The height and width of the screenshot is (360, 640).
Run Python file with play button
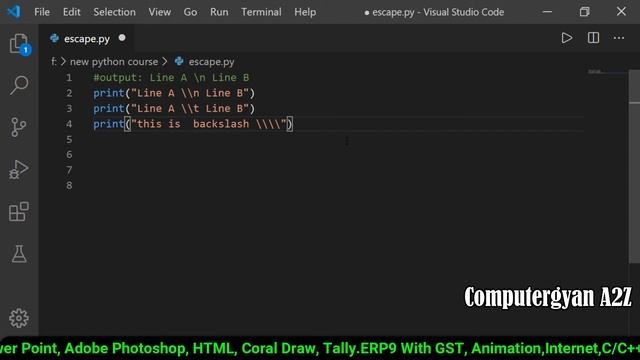click(567, 38)
